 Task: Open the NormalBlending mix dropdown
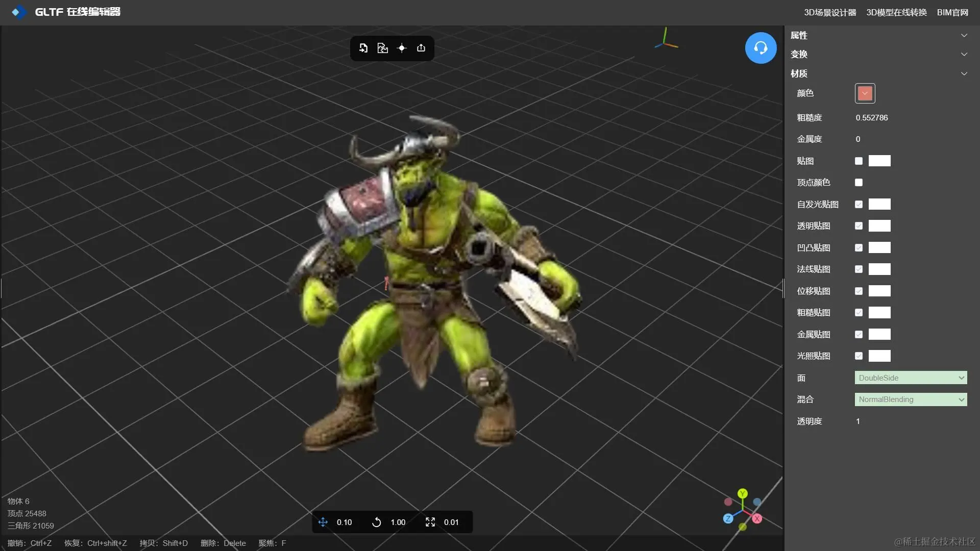point(911,399)
